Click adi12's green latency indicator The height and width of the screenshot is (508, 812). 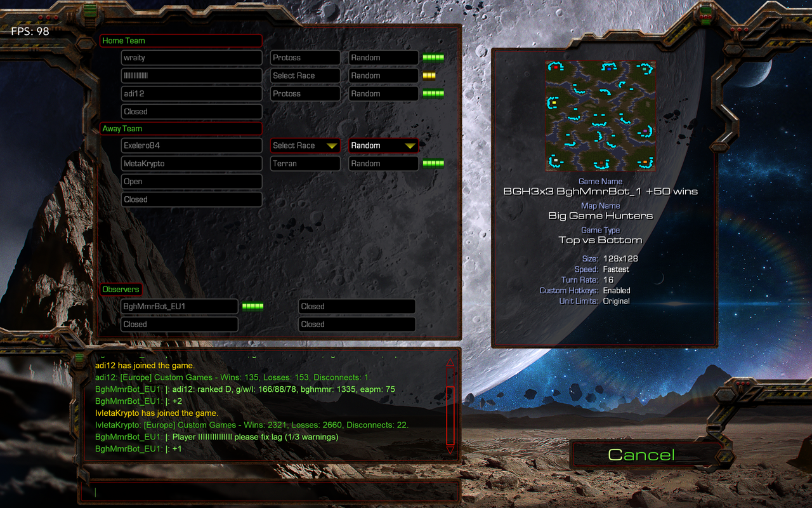[x=433, y=93]
